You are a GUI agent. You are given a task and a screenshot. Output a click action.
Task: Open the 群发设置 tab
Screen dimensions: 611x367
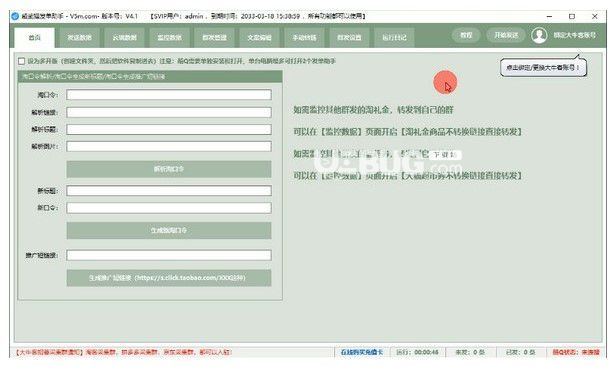(x=349, y=38)
